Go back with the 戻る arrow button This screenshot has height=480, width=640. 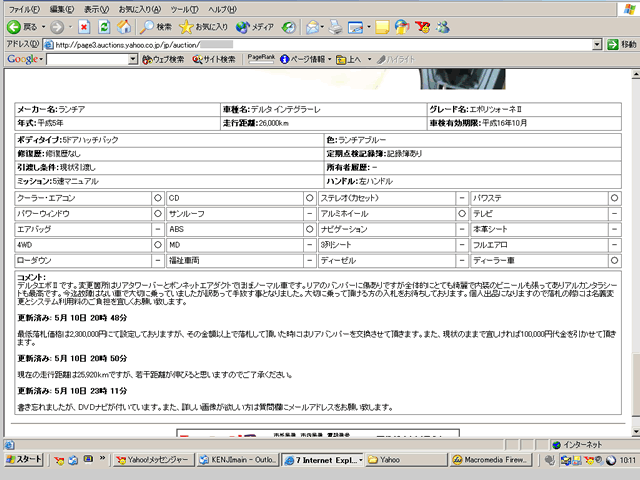click(22, 27)
